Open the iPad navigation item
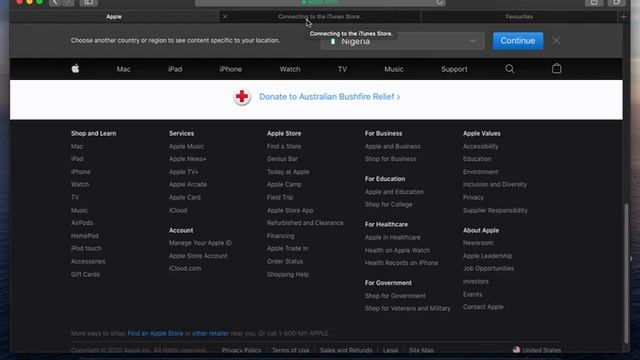Screen dimensions: 640x360 tap(175, 69)
